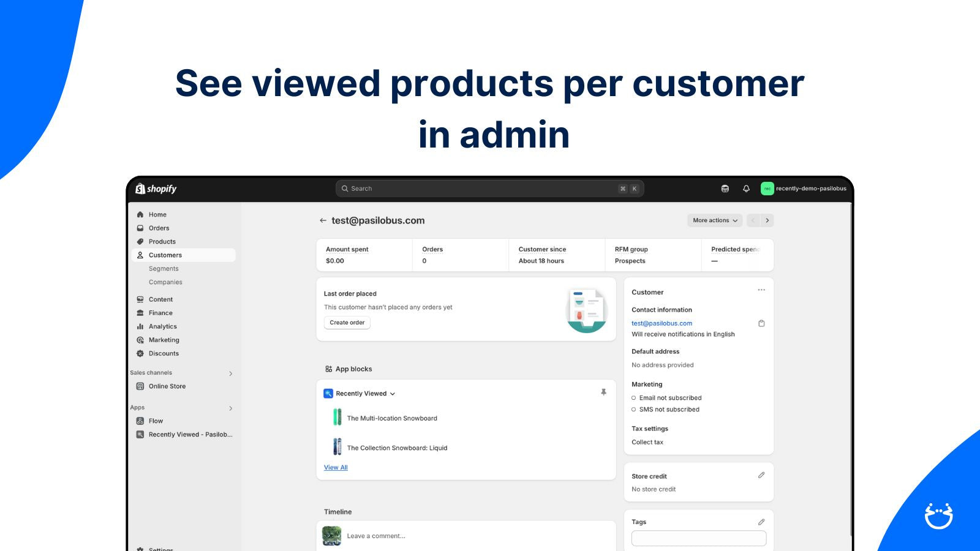The image size is (980, 551).
Task: Pin the Recently Viewed app block
Action: (603, 392)
